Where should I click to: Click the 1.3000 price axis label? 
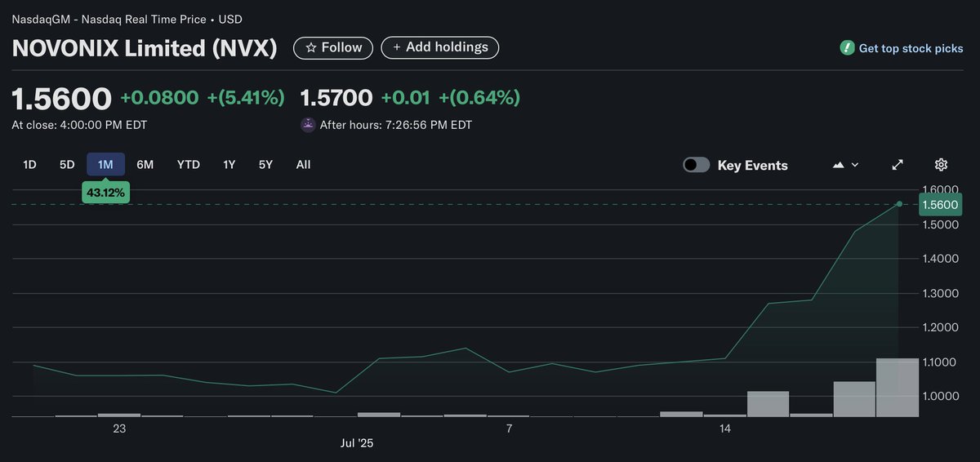(x=942, y=293)
